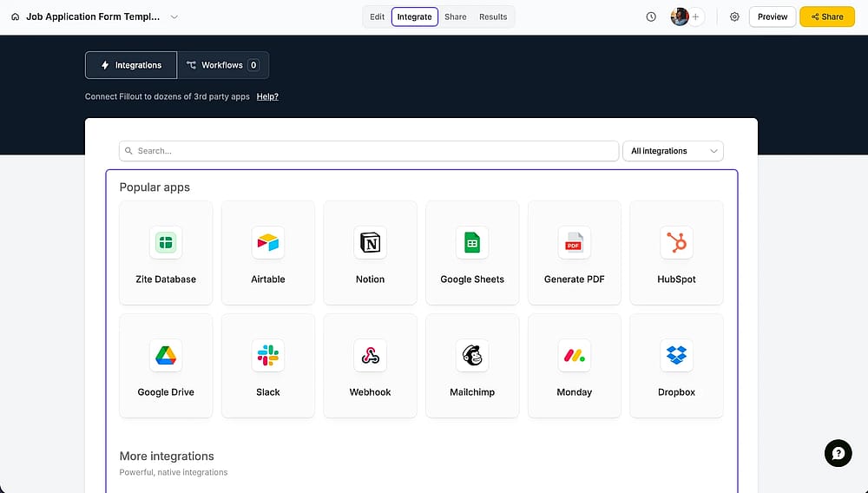The width and height of the screenshot is (868, 493).
Task: Select the Integrations sub-tab
Action: point(131,65)
